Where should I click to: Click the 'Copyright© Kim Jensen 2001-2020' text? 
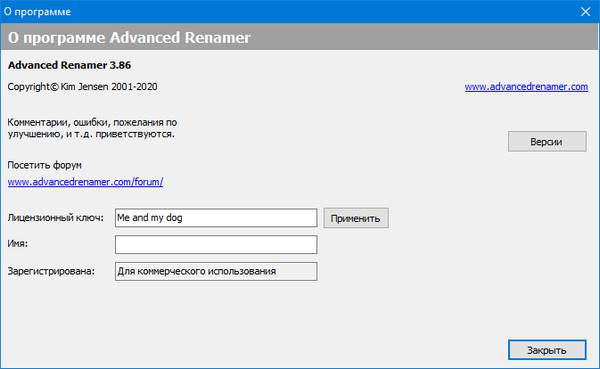tap(82, 87)
